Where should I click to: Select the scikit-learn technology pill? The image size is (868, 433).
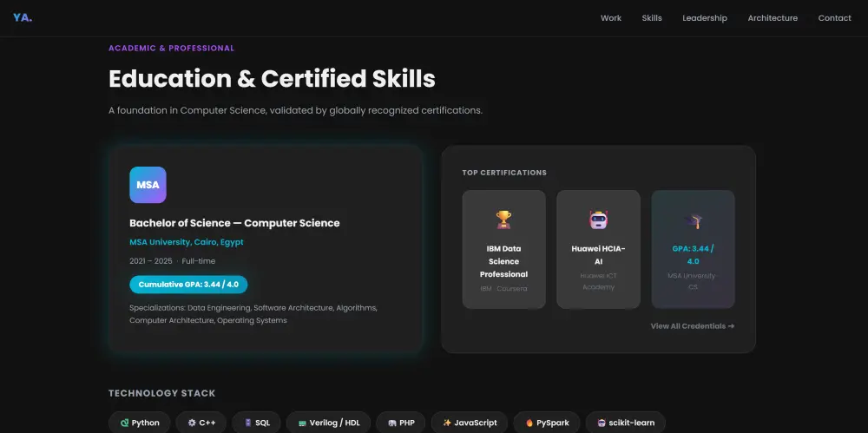[625, 423]
